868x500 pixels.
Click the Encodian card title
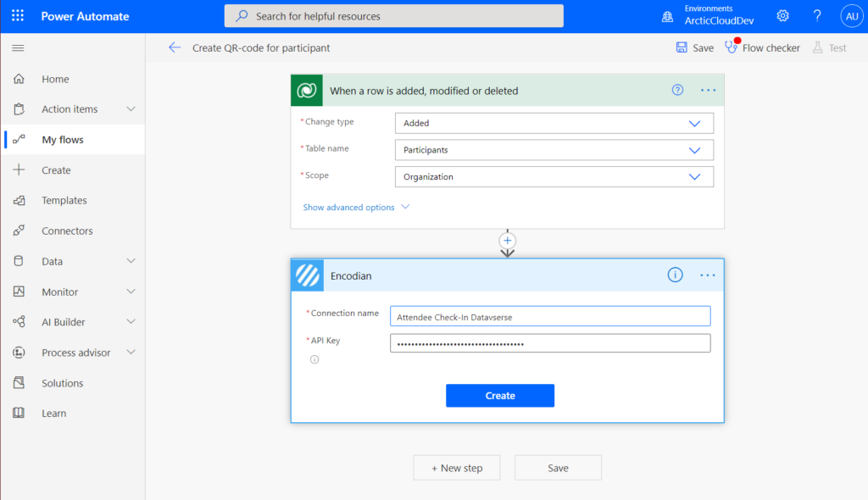click(351, 275)
